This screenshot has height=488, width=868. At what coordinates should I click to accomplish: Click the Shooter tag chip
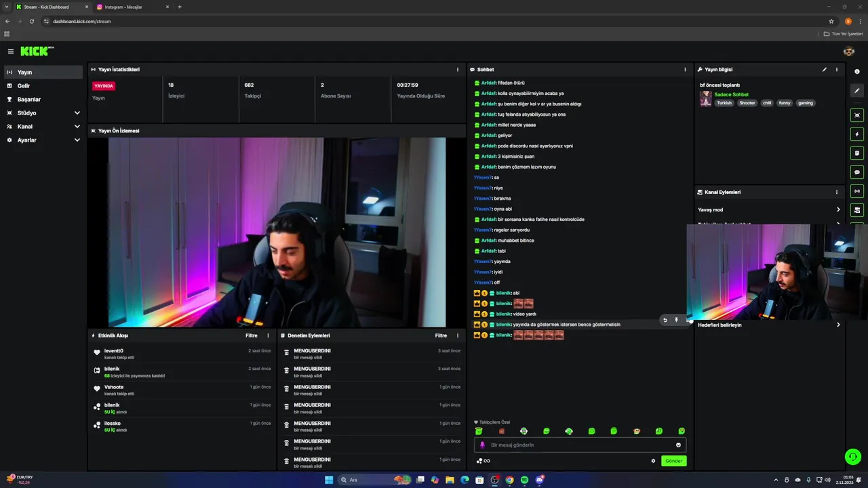click(747, 103)
